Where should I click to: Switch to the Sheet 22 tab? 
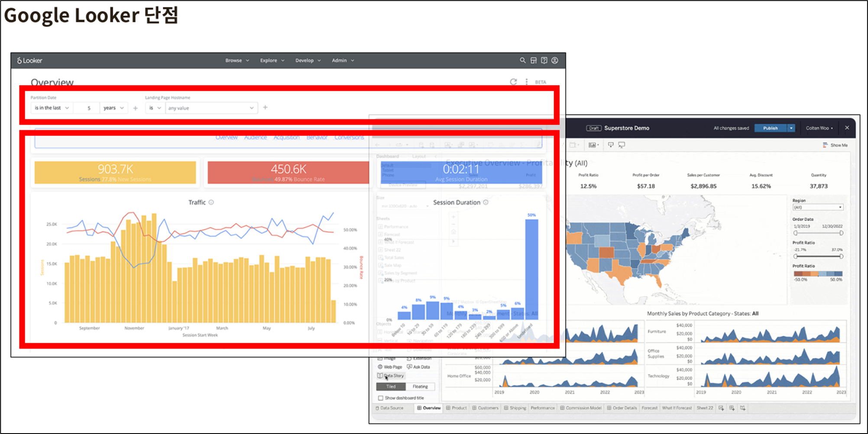tap(705, 408)
